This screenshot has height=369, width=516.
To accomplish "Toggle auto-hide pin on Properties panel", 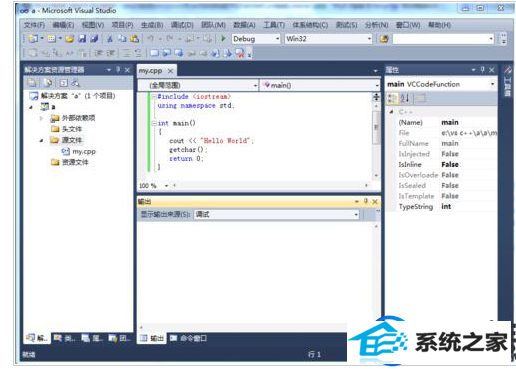I will point(482,70).
